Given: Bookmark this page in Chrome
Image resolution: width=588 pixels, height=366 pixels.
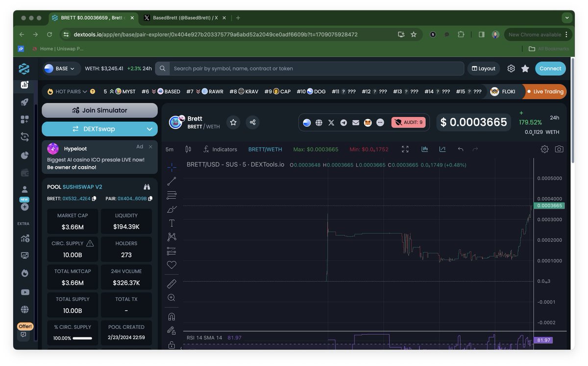Looking at the screenshot, I should 414,34.
